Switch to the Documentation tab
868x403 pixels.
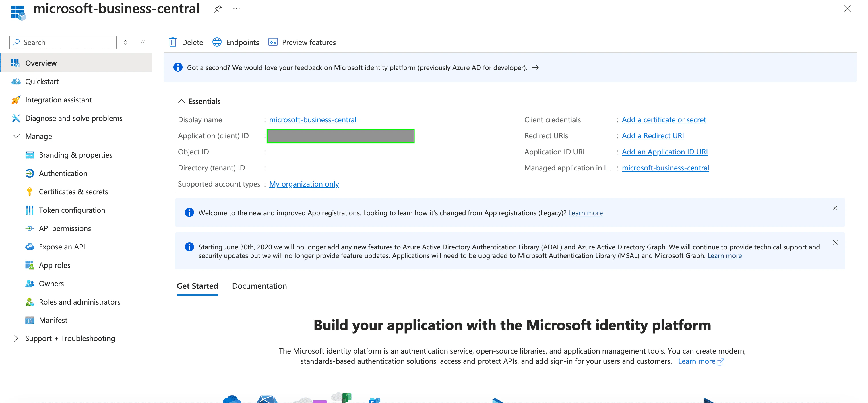coord(259,286)
